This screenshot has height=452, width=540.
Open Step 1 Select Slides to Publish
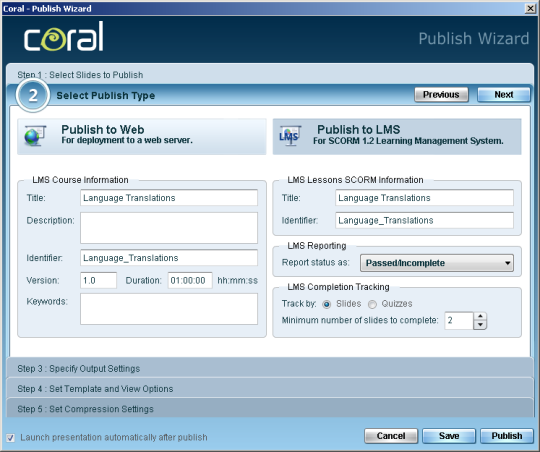270,74
